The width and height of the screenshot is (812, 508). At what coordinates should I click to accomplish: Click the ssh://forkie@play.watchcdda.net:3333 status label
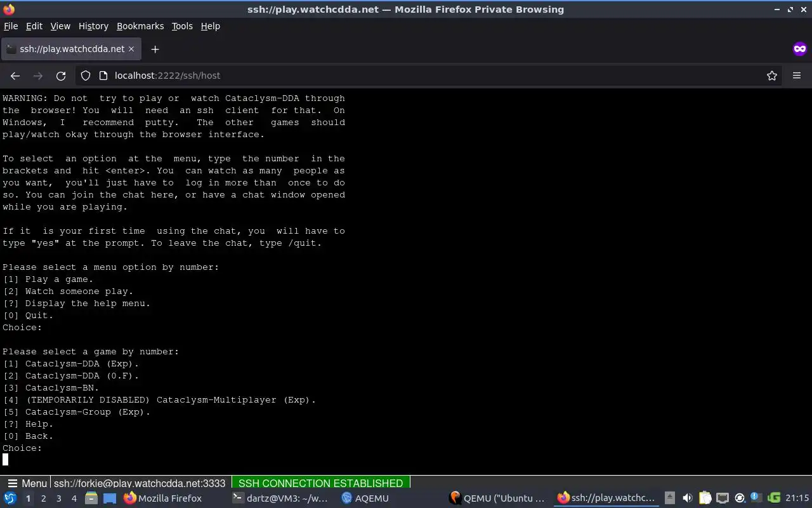tap(140, 483)
